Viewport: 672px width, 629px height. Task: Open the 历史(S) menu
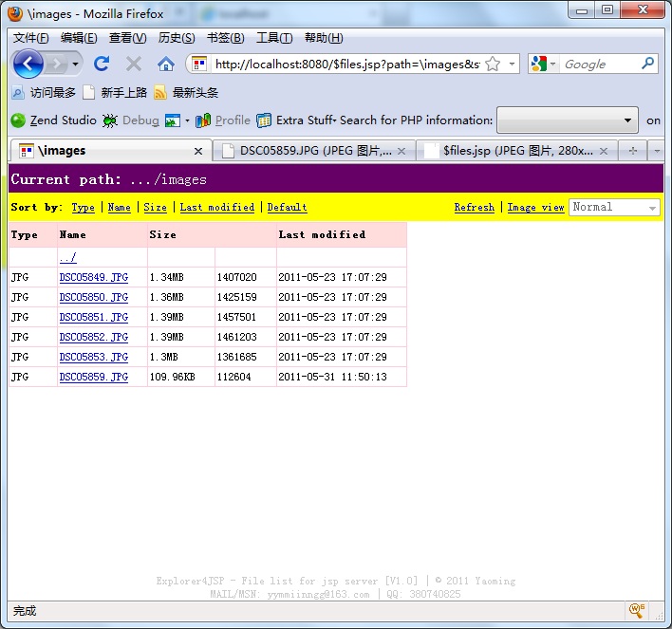[x=177, y=38]
